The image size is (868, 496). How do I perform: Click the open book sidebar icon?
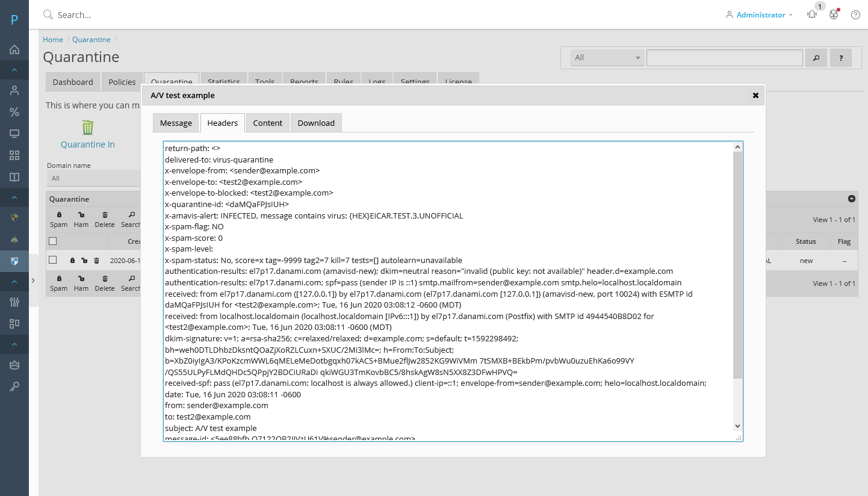tap(14, 177)
